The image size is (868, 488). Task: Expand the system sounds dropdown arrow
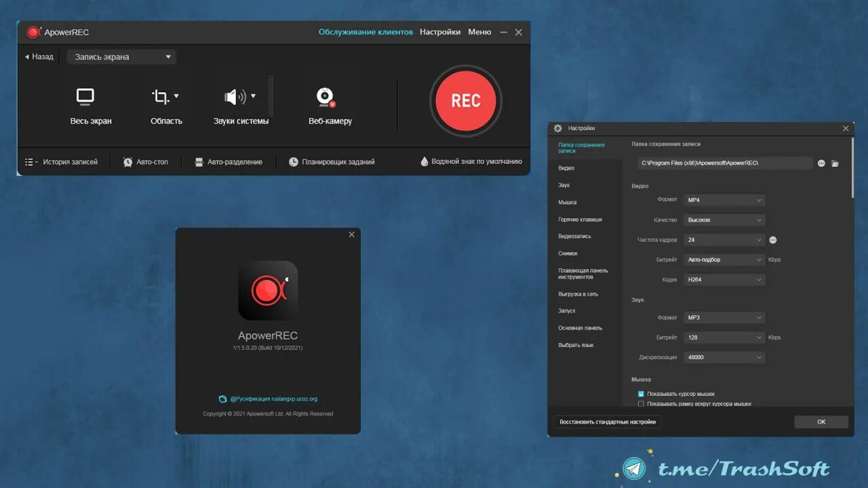pos(254,96)
